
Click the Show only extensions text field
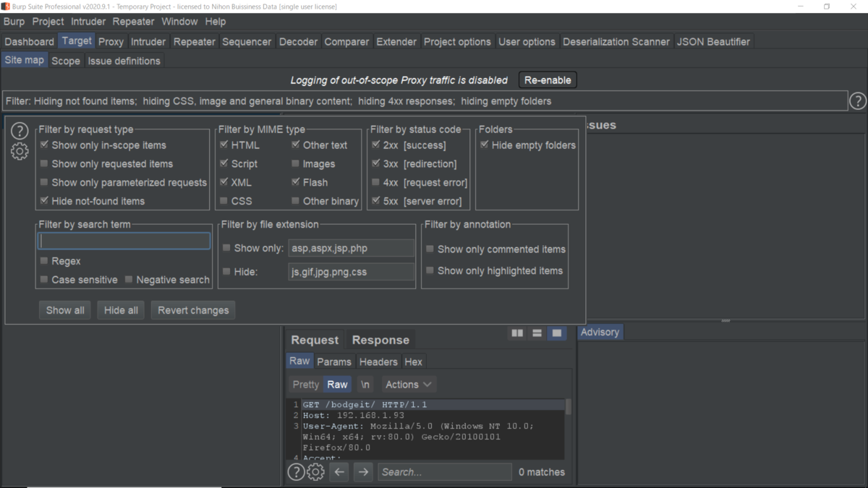pyautogui.click(x=352, y=248)
